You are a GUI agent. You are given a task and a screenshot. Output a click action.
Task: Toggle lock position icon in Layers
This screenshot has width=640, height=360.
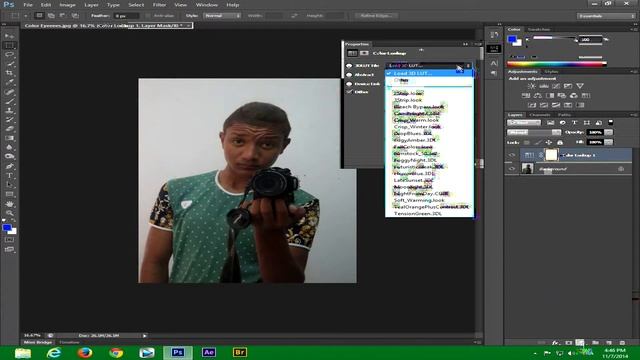549,142
